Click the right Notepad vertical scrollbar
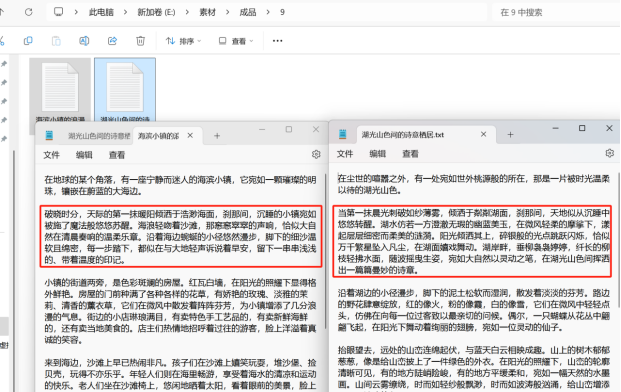 pyautogui.click(x=619, y=240)
